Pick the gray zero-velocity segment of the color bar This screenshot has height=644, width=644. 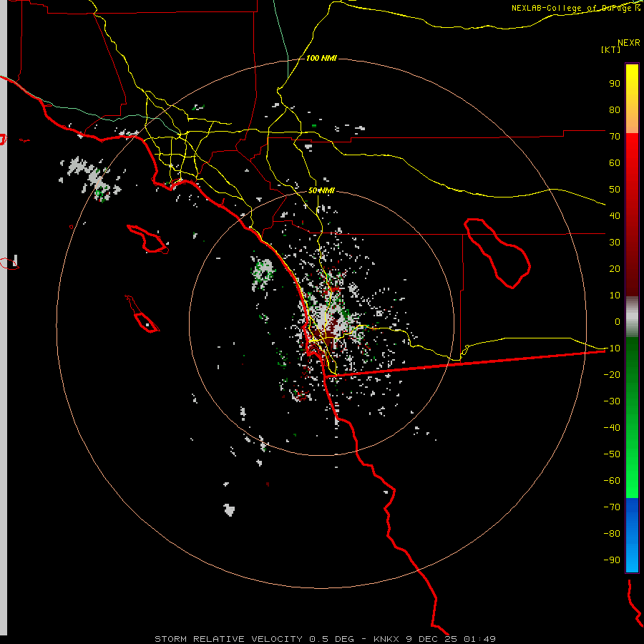click(632, 317)
